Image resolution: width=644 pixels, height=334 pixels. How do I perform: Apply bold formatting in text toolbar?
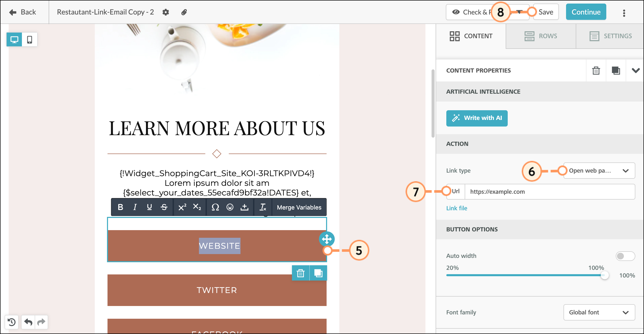point(120,207)
